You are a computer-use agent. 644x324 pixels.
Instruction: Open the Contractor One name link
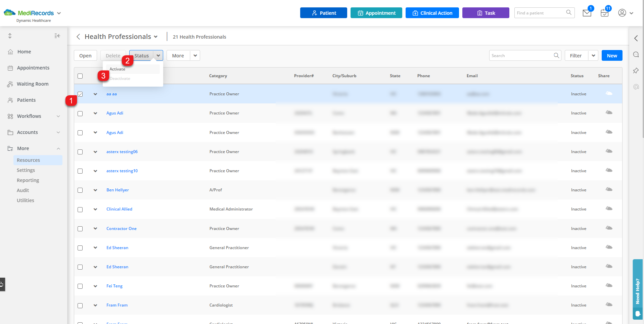click(122, 228)
